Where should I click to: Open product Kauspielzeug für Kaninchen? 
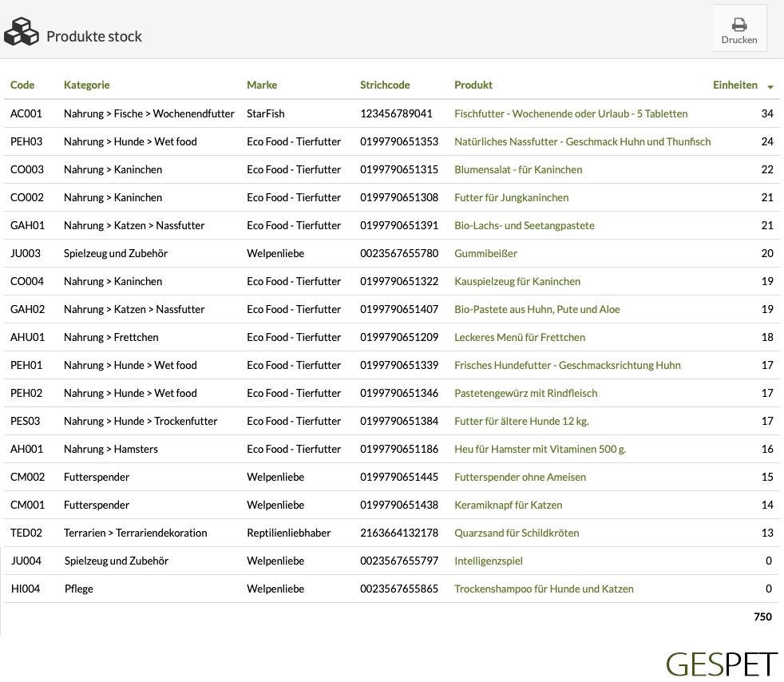point(517,281)
